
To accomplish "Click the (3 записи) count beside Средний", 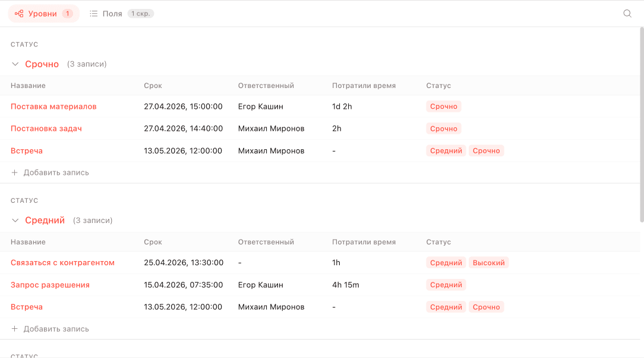I will 93,220.
